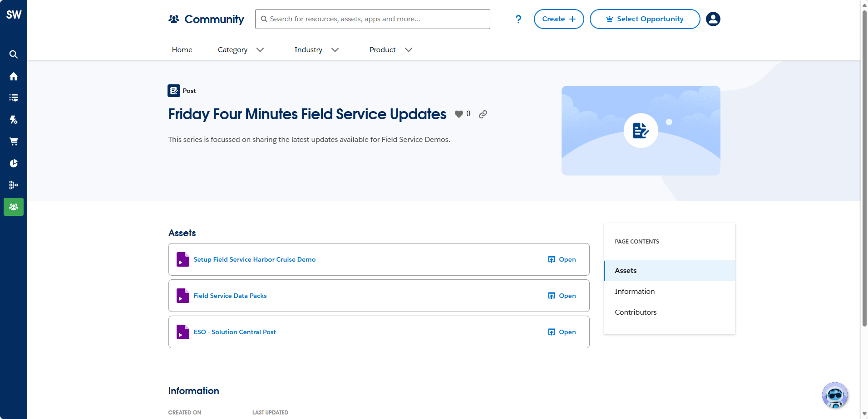Open the chatbot assistant avatar
The height and width of the screenshot is (419, 868).
click(x=834, y=395)
